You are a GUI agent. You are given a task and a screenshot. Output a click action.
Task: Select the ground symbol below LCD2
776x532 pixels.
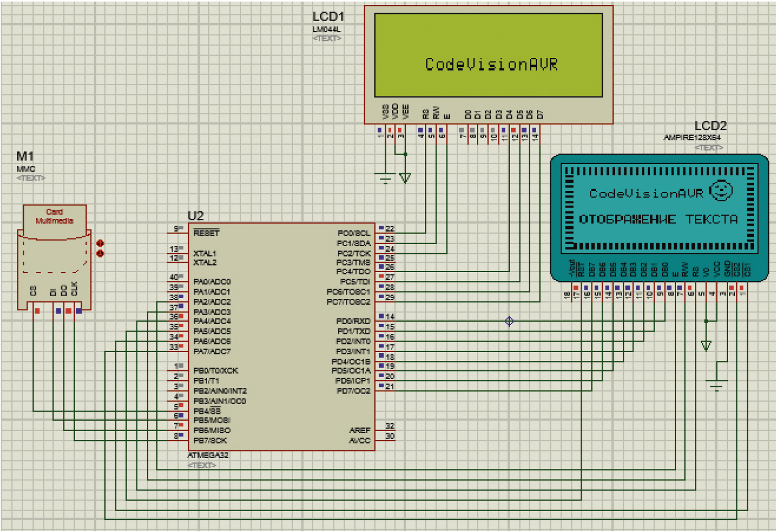click(716, 385)
